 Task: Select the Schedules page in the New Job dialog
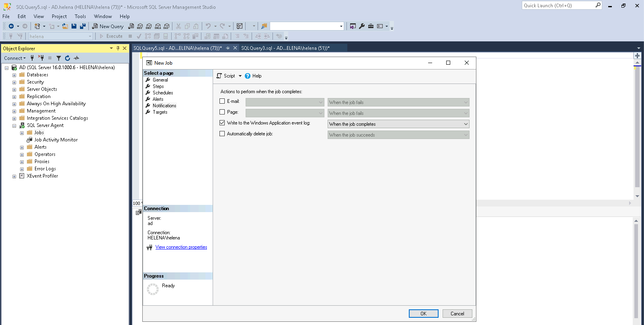[163, 93]
